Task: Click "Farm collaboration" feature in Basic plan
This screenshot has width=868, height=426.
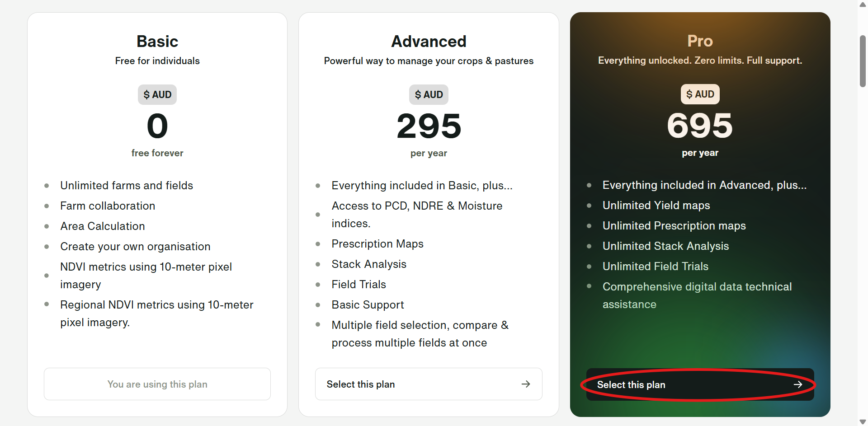Action: click(108, 206)
